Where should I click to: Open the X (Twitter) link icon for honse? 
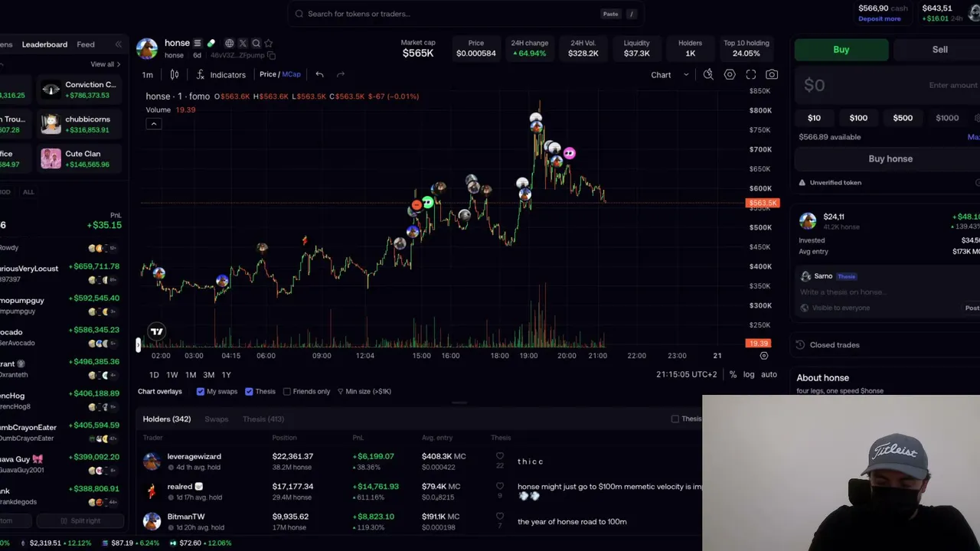(x=243, y=44)
